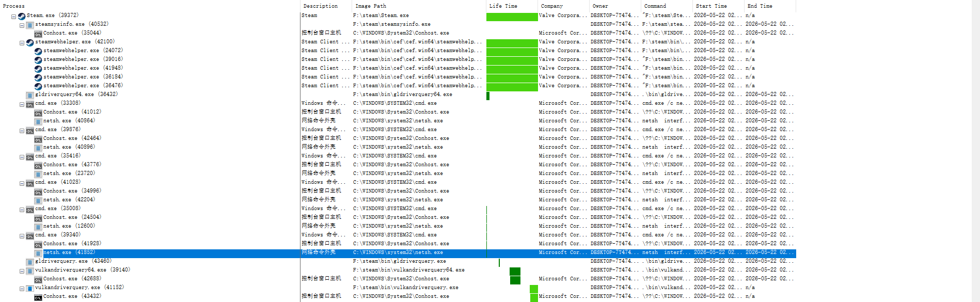Click the Life Time column header
The width and height of the screenshot is (980, 302).
point(512,6)
